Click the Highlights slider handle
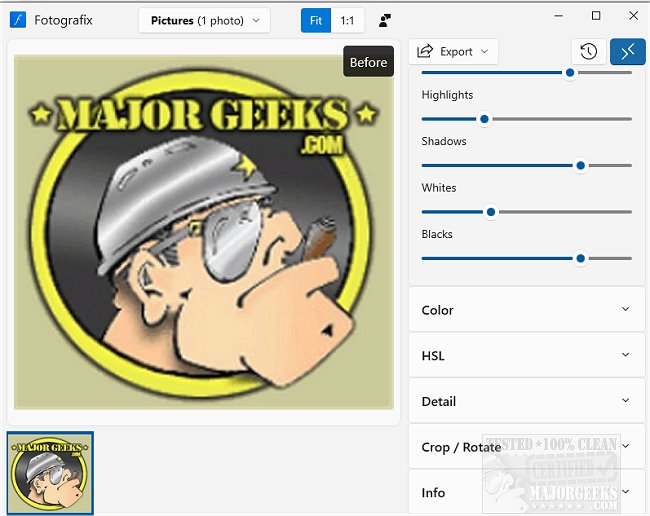This screenshot has width=650, height=516. pyautogui.click(x=485, y=119)
